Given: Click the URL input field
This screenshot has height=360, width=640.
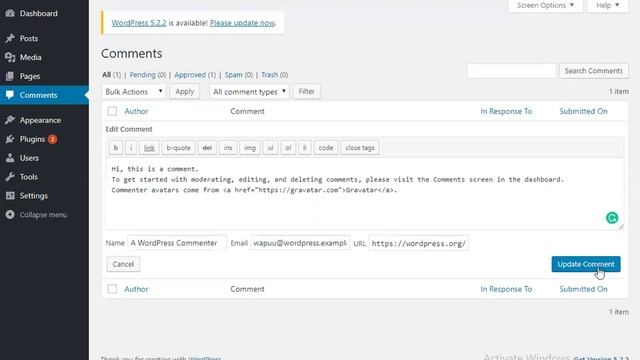Looking at the screenshot, I should (418, 243).
